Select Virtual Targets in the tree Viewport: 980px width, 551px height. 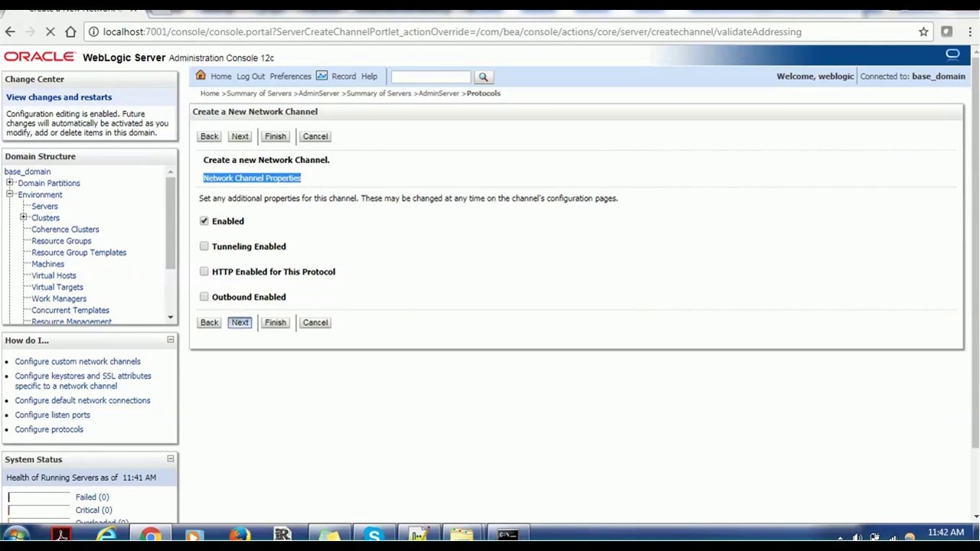click(57, 287)
